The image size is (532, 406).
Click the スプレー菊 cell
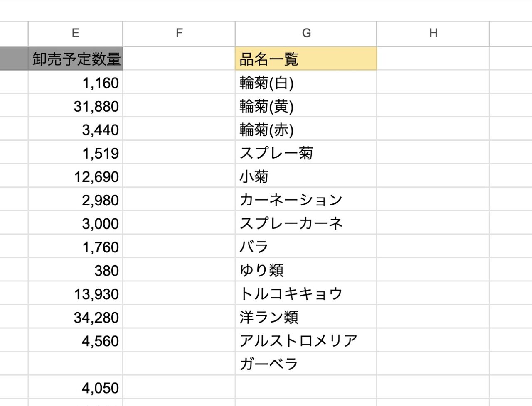[x=306, y=153]
